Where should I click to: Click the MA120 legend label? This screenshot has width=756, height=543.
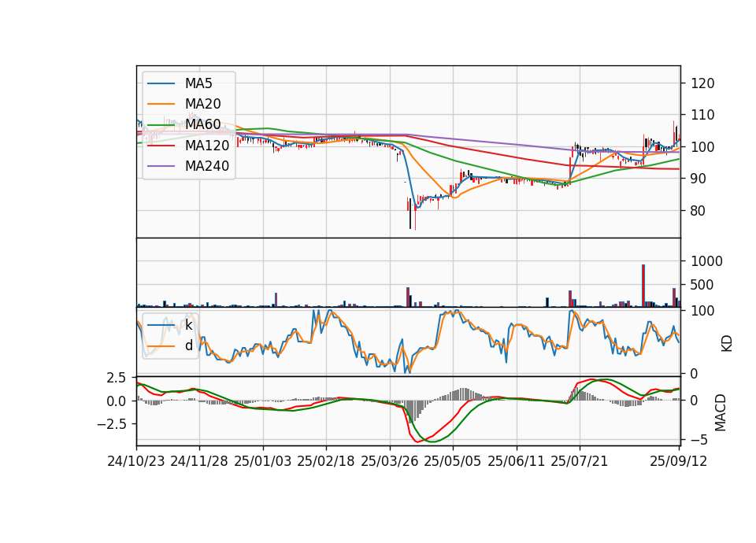pos(207,145)
